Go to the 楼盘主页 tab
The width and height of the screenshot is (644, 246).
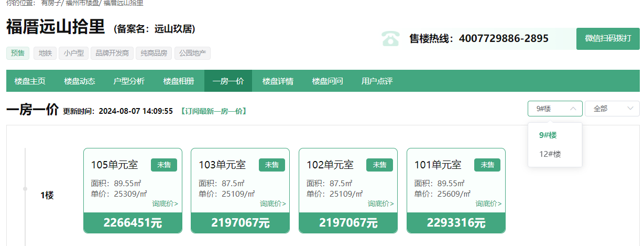tap(30, 81)
